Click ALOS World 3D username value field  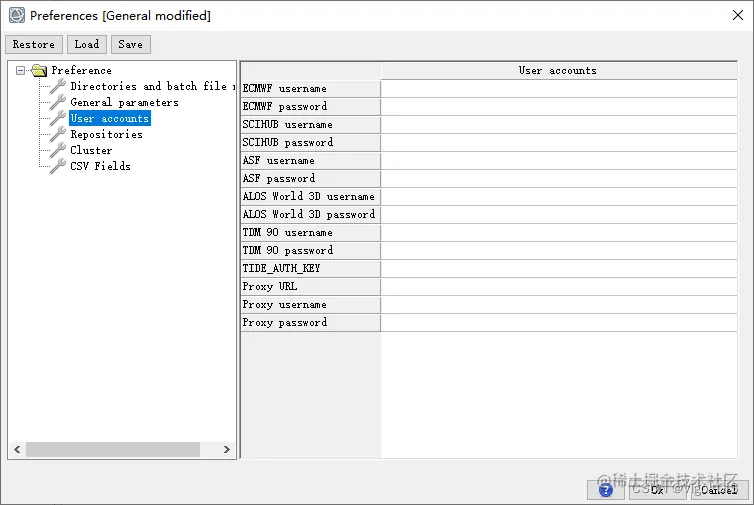point(559,196)
